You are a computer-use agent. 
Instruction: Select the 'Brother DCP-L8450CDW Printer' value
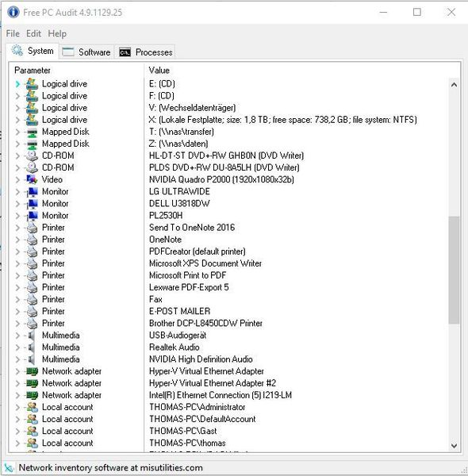tap(205, 324)
